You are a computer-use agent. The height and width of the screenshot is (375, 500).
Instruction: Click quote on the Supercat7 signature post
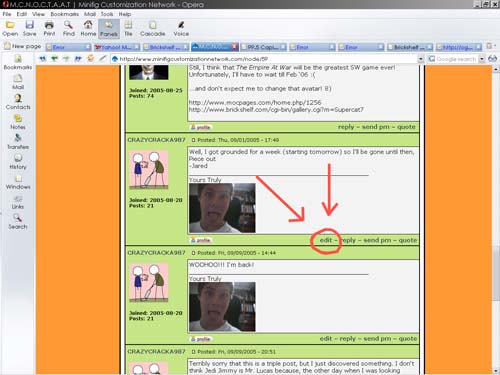406,127
